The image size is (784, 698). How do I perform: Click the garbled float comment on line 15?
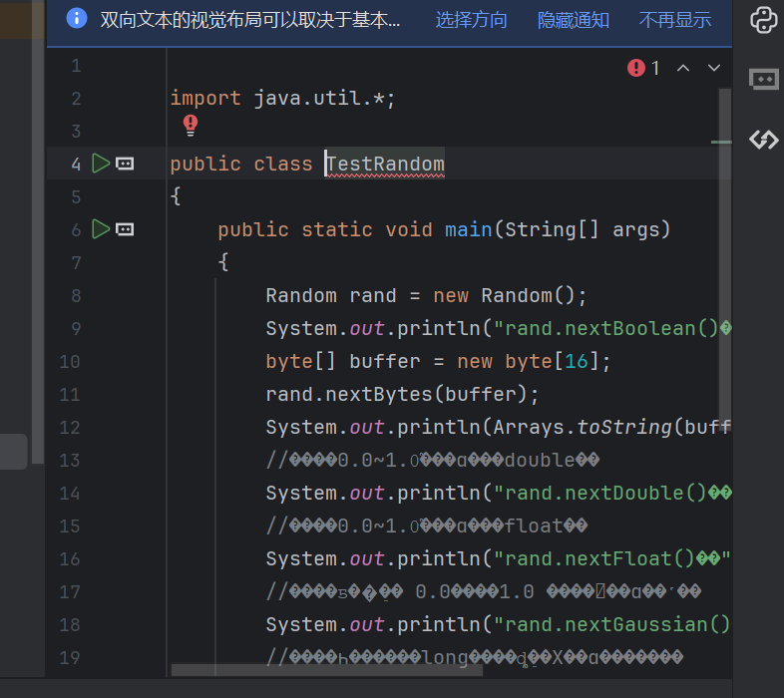(x=427, y=526)
